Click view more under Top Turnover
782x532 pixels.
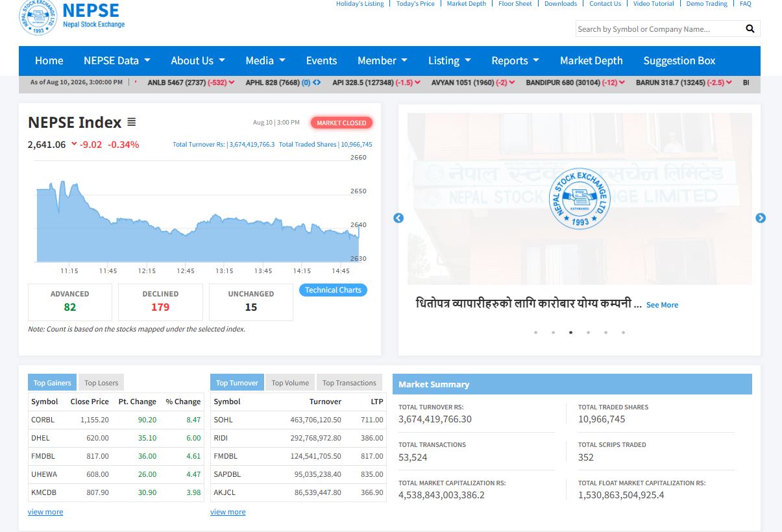click(228, 512)
